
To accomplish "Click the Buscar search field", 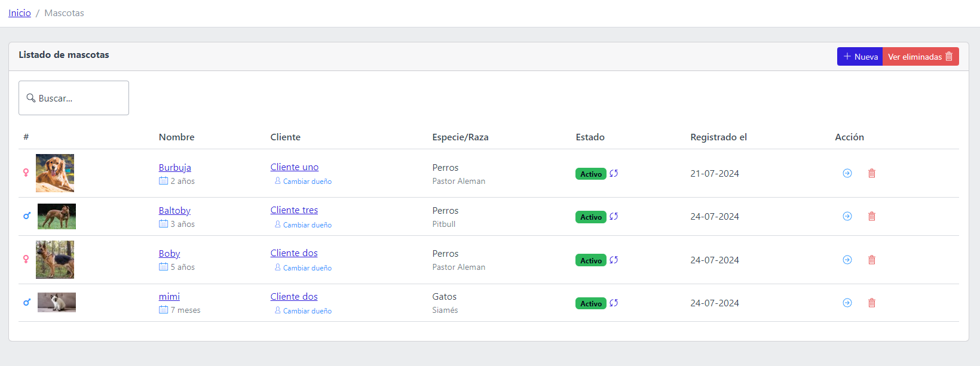I will tap(74, 98).
